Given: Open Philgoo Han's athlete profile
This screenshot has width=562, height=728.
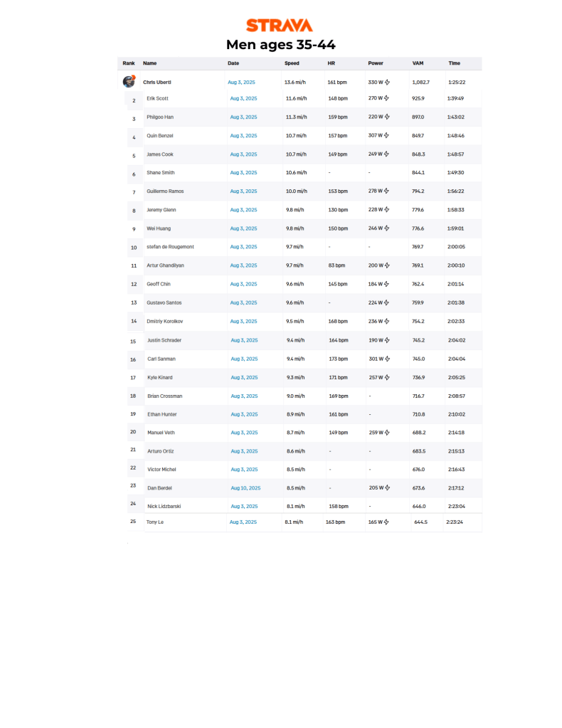Looking at the screenshot, I should point(160,117).
